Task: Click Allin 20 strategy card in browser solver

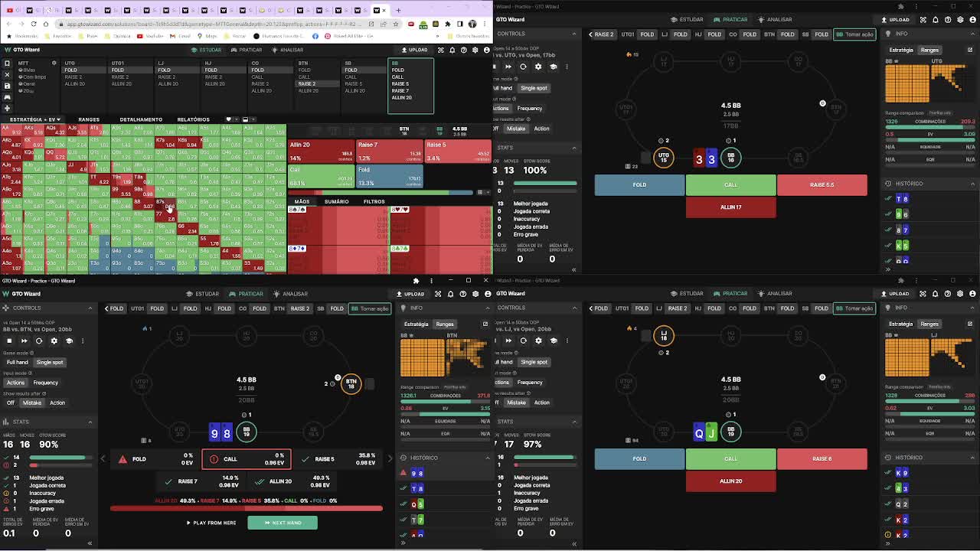Action: coord(321,152)
